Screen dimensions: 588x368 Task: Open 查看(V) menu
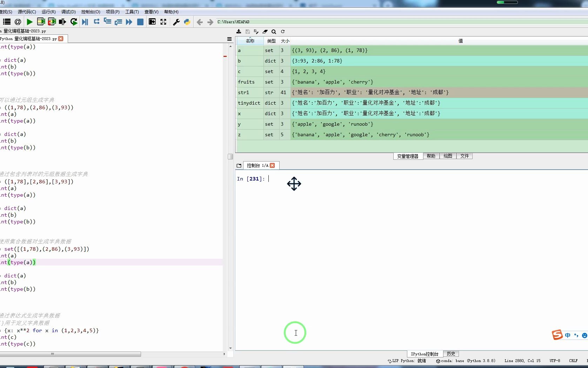pos(151,12)
